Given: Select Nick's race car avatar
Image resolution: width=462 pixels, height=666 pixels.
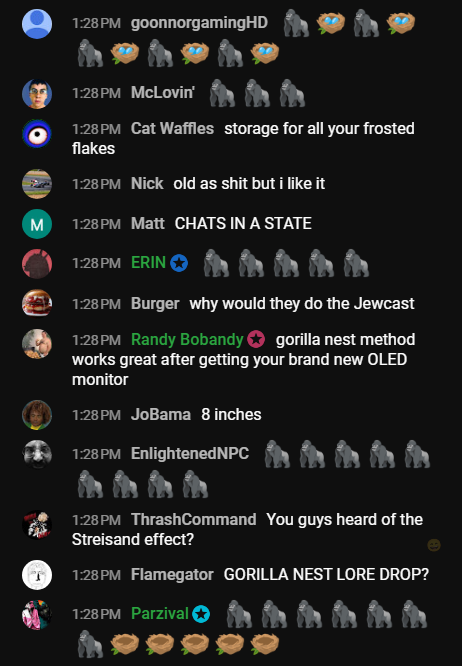Looking at the screenshot, I should click(x=37, y=184).
